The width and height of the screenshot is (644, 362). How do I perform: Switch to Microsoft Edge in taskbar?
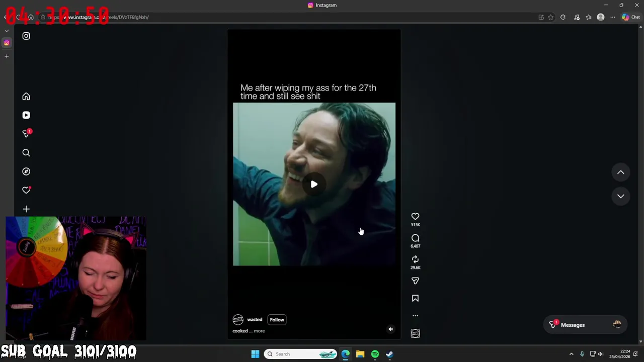click(346, 354)
